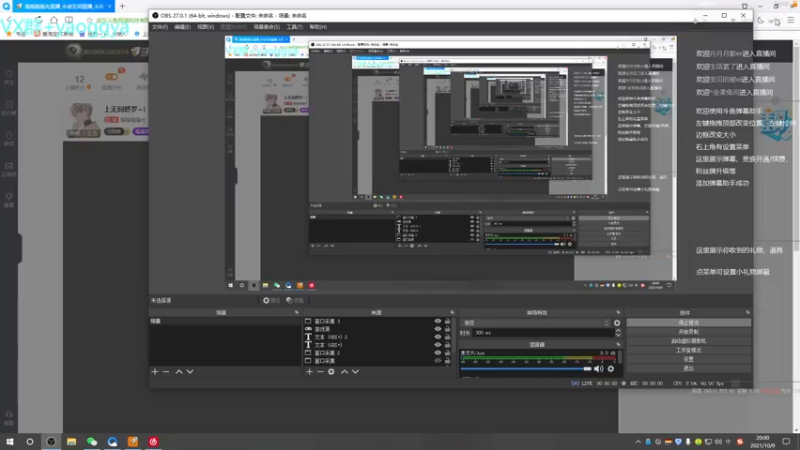Toggle visibility of 游戏源 source
This screenshot has width=800, height=450.
coord(438,329)
